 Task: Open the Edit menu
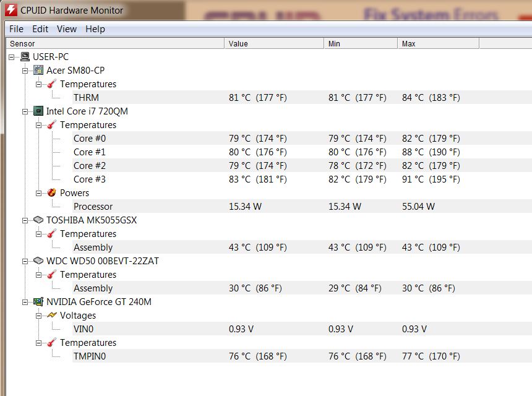pyautogui.click(x=40, y=29)
